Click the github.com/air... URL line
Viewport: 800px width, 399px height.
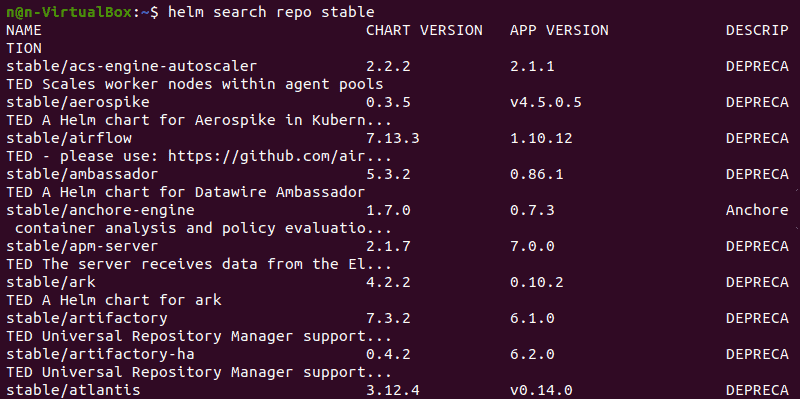pyautogui.click(x=198, y=157)
